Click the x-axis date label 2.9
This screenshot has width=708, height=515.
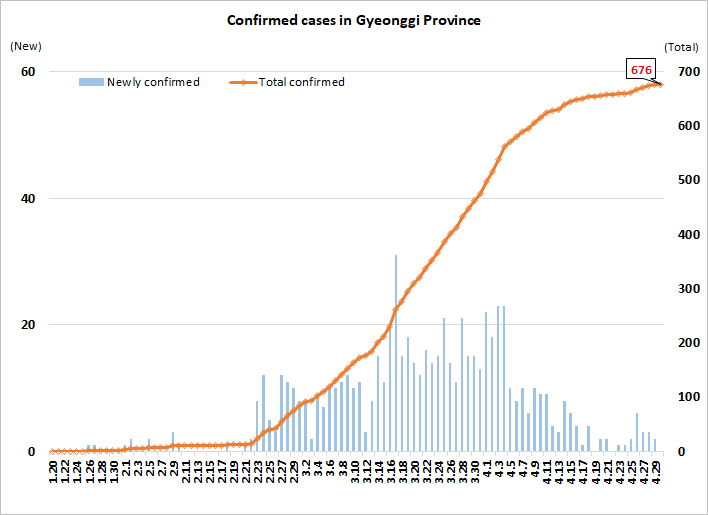tap(174, 469)
